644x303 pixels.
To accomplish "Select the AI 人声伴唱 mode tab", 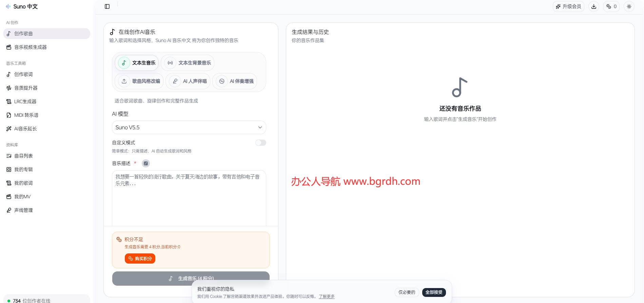I will tap(188, 81).
